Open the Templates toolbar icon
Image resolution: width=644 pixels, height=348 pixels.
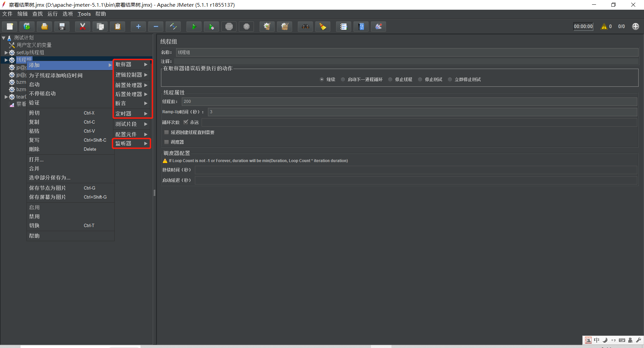[x=27, y=26]
